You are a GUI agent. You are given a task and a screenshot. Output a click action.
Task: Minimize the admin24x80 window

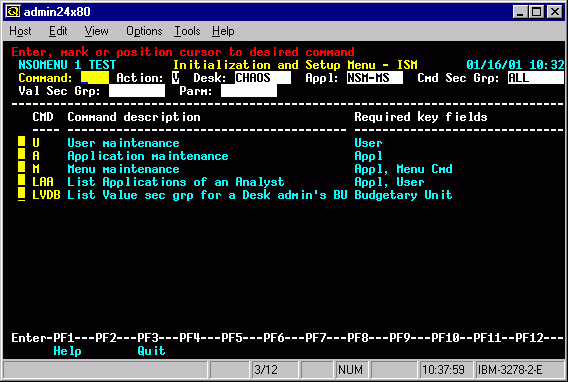click(520, 12)
